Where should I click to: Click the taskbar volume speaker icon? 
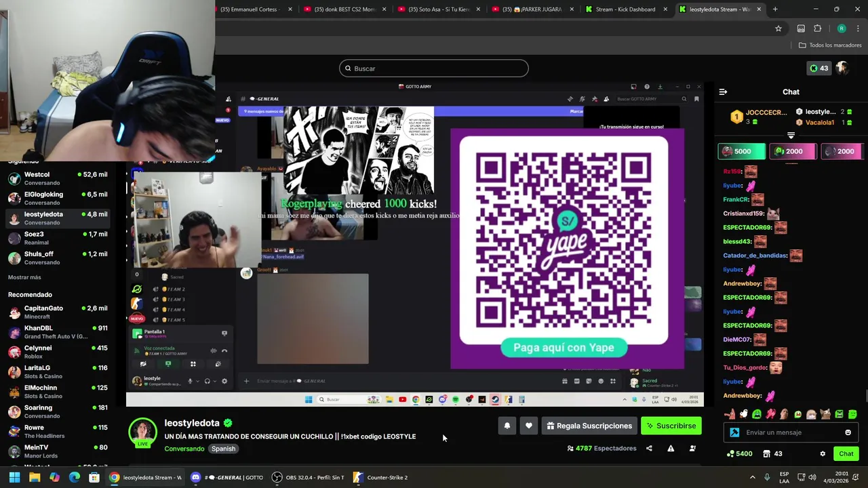tap(812, 477)
